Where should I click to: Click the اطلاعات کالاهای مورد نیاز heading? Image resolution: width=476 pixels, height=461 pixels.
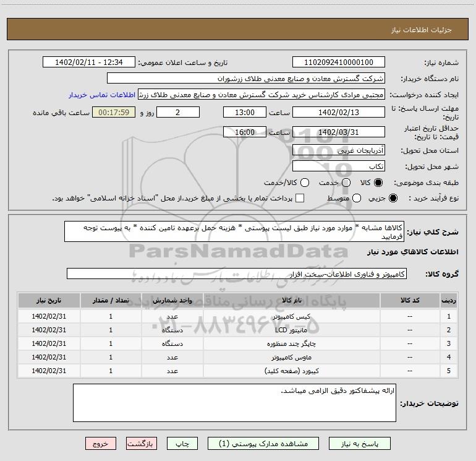click(413, 252)
